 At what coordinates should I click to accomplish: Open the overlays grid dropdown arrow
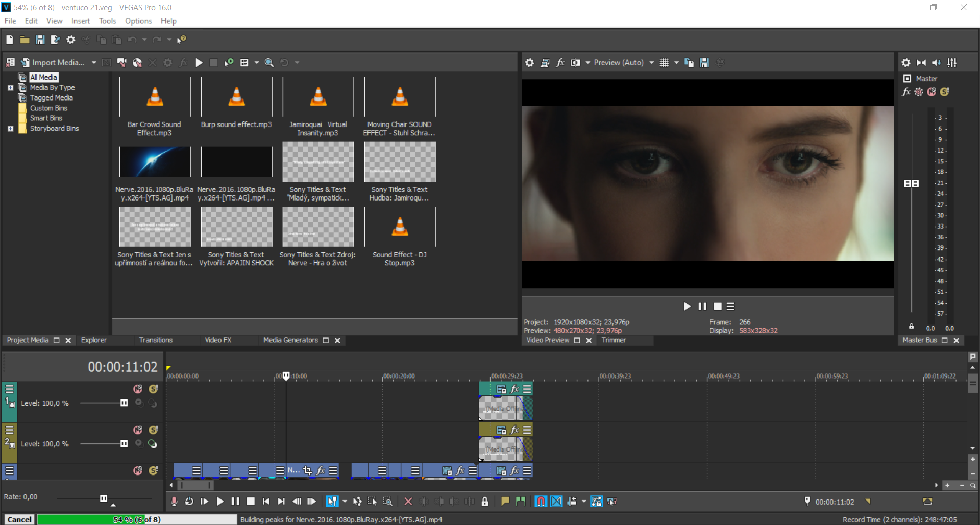(676, 63)
